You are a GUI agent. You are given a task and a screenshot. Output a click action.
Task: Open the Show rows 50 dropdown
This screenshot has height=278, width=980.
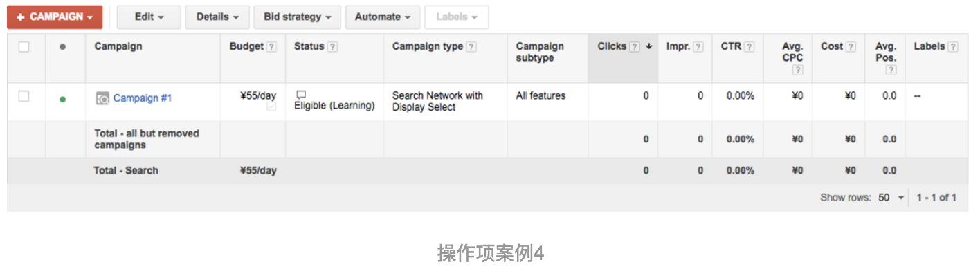(x=891, y=198)
